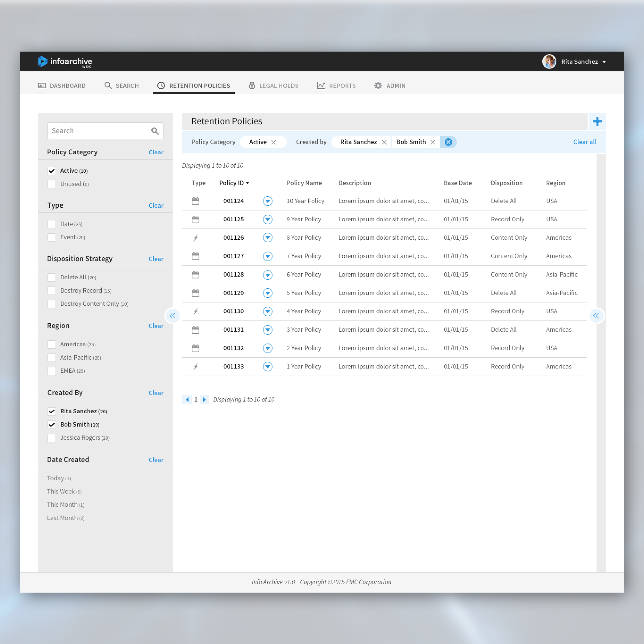Click the right panel double-chevron icon
Image resolution: width=644 pixels, height=644 pixels.
tap(596, 316)
